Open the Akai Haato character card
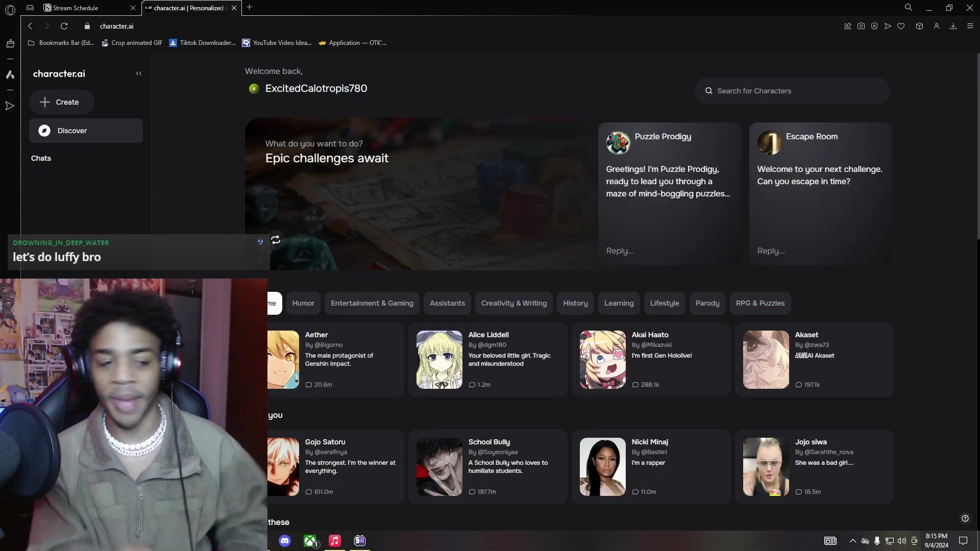 651,360
